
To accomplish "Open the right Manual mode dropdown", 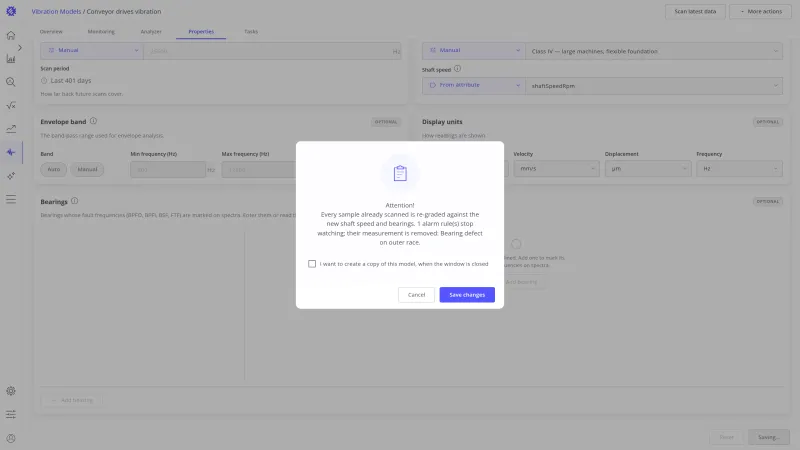I will coord(473,51).
